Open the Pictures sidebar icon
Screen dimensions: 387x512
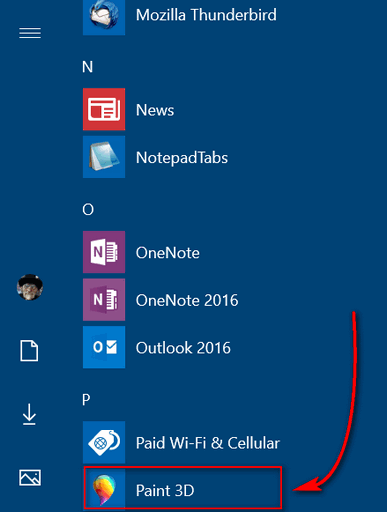click(30, 478)
